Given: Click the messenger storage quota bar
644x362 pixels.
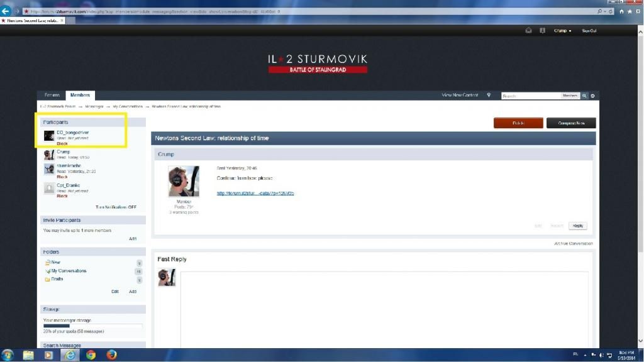Looking at the screenshot, I should [92, 326].
